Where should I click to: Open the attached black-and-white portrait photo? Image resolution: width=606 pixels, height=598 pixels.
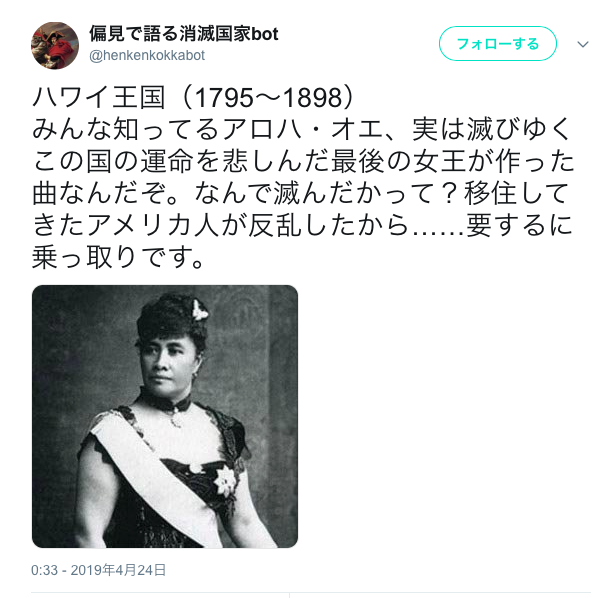point(165,416)
